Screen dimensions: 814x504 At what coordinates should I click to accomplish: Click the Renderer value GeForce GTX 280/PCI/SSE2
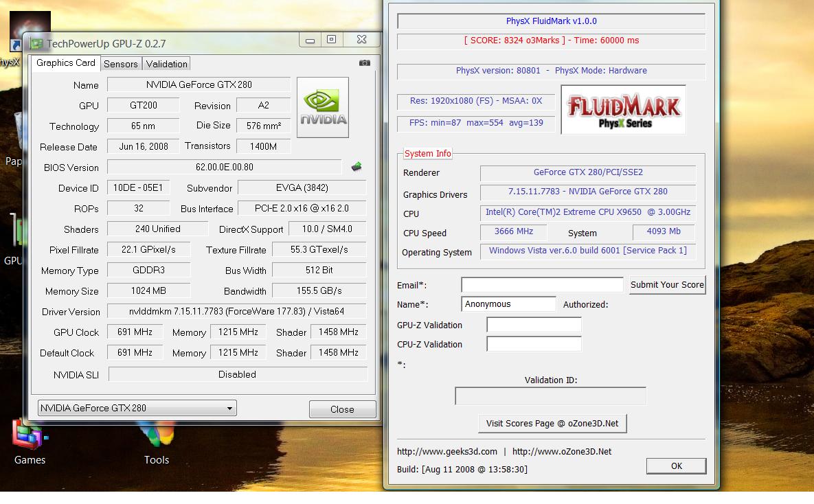[588, 172]
